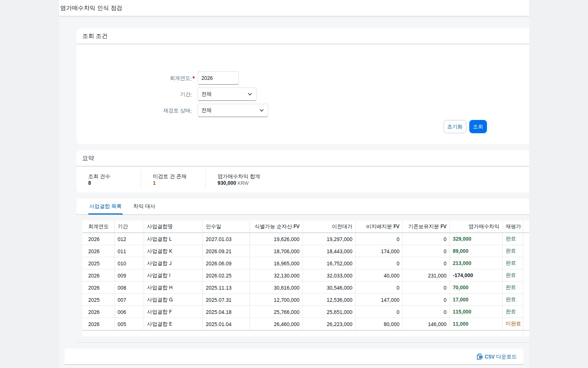588x368 pixels.
Task: Open the 기간 dropdown
Action: pyautogui.click(x=227, y=94)
